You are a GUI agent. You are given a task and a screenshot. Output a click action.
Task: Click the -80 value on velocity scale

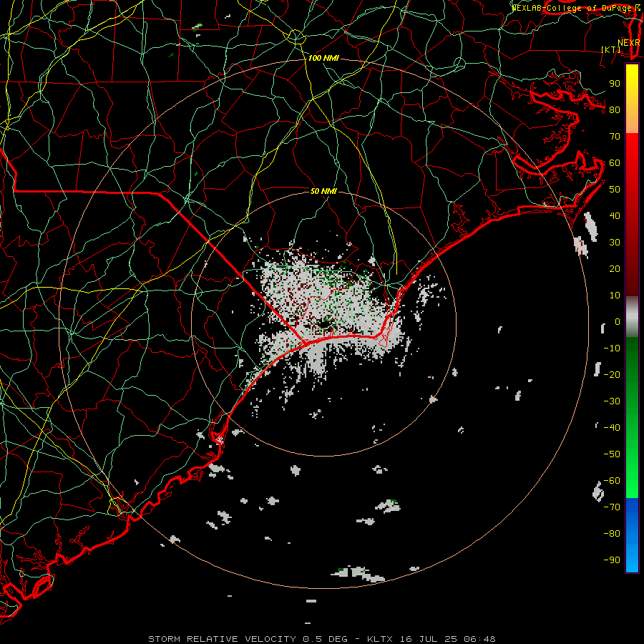(x=612, y=534)
